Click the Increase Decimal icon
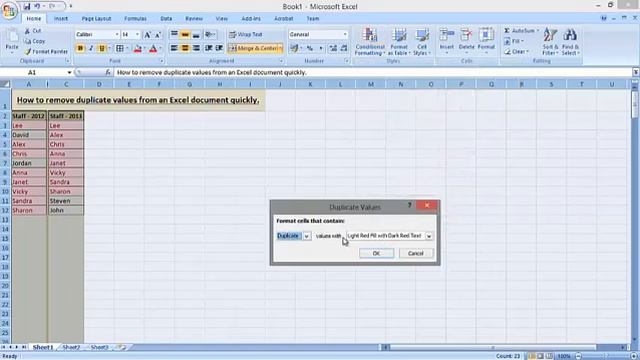 coord(333,48)
